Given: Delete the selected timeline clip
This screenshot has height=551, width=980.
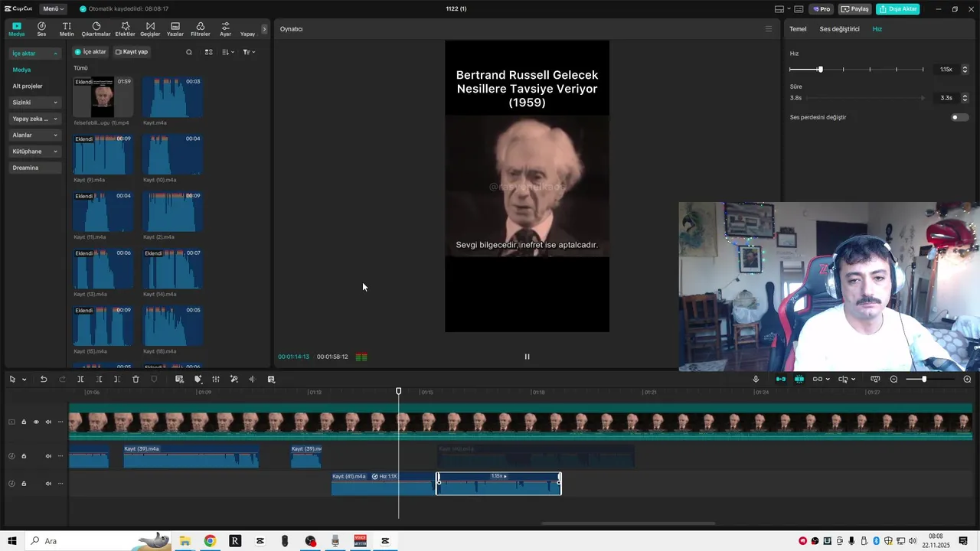Looking at the screenshot, I should point(136,380).
